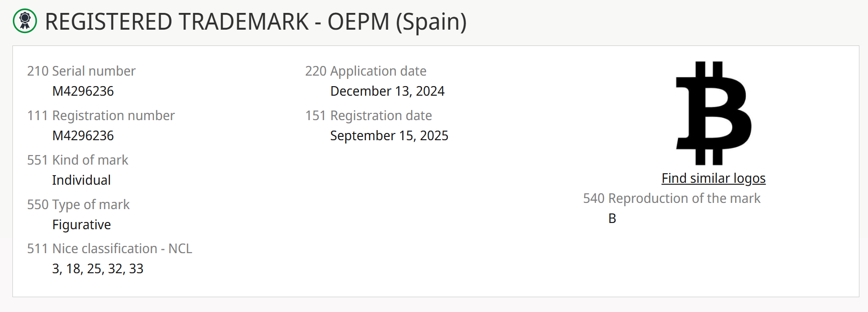Click the 540 Reproduction of the mark label
This screenshot has height=312, width=868.
pyautogui.click(x=672, y=199)
